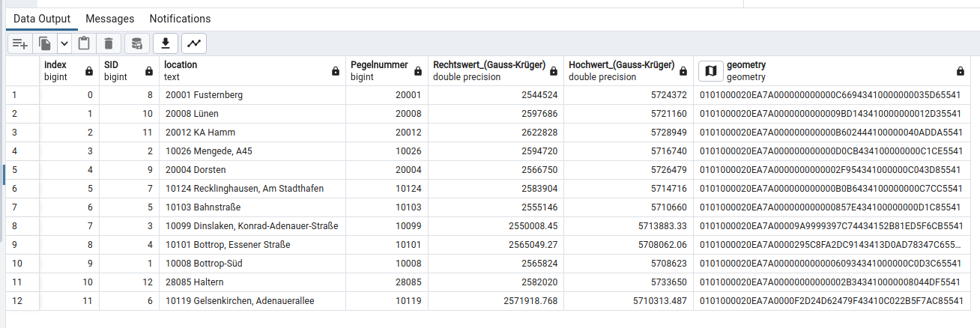Viewport: 980px width, 328px height.
Task: Open the geometry viewer map icon
Action: pyautogui.click(x=711, y=70)
